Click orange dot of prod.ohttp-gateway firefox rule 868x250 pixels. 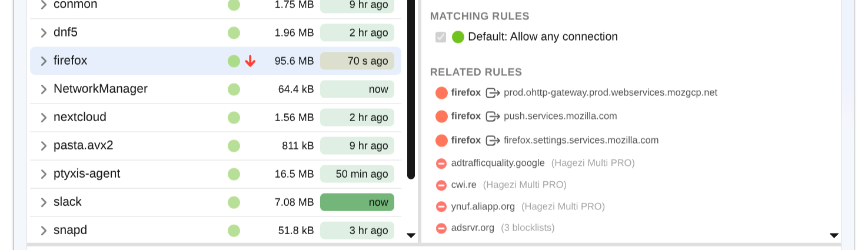click(441, 93)
